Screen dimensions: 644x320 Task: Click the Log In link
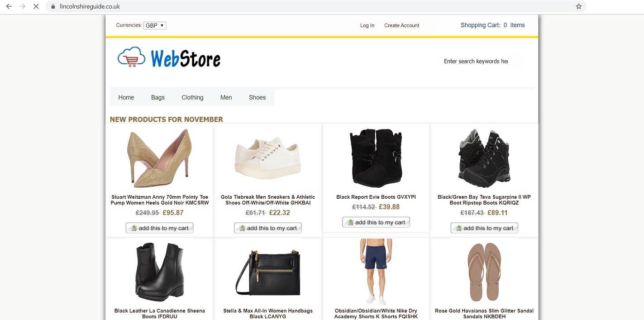point(367,25)
